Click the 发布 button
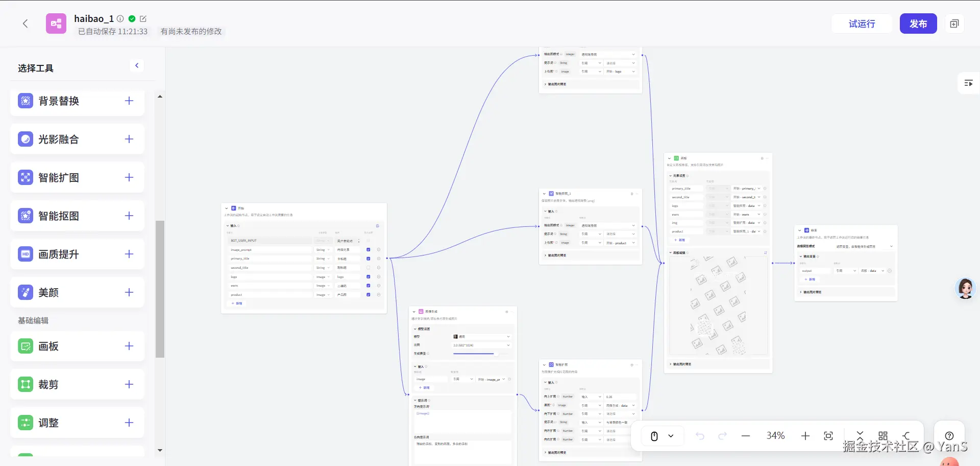This screenshot has height=466, width=980. [x=918, y=24]
